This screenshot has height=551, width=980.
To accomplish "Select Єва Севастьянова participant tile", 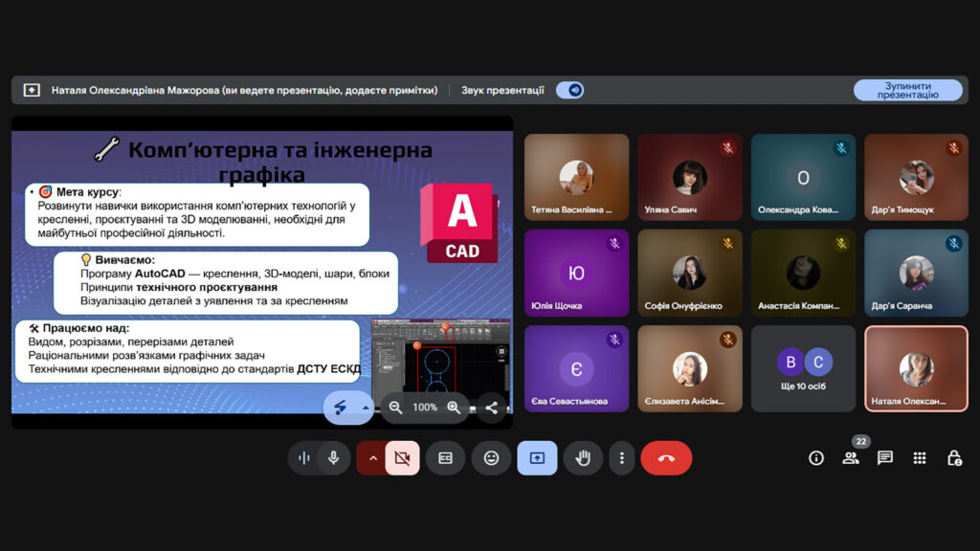I will [x=576, y=368].
